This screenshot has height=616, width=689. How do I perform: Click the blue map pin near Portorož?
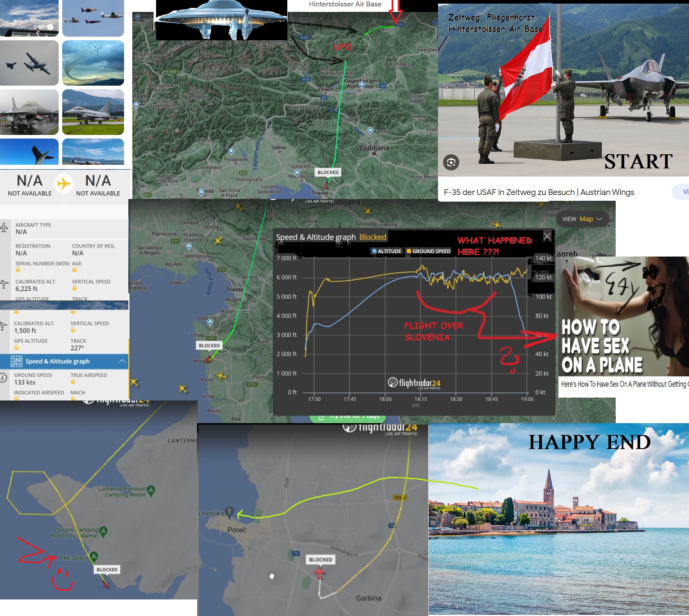pos(210,322)
